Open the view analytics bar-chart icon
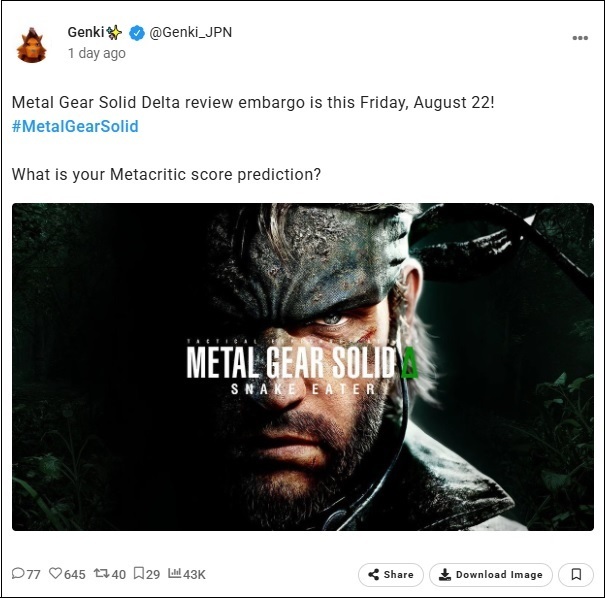The width and height of the screenshot is (605, 598). [x=174, y=573]
